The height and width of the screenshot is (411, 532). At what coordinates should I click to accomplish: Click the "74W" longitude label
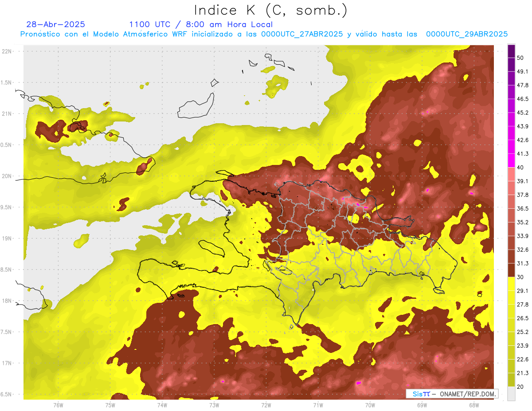(162, 405)
